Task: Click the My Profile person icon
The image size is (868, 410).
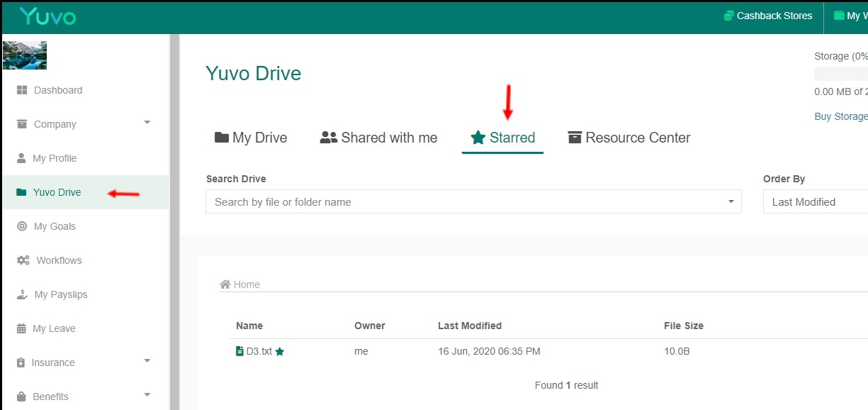Action: click(21, 158)
